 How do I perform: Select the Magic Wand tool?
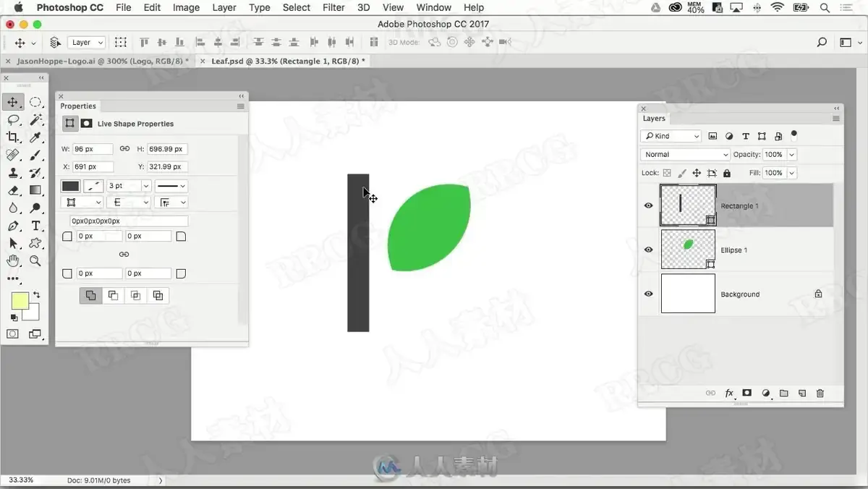point(35,119)
